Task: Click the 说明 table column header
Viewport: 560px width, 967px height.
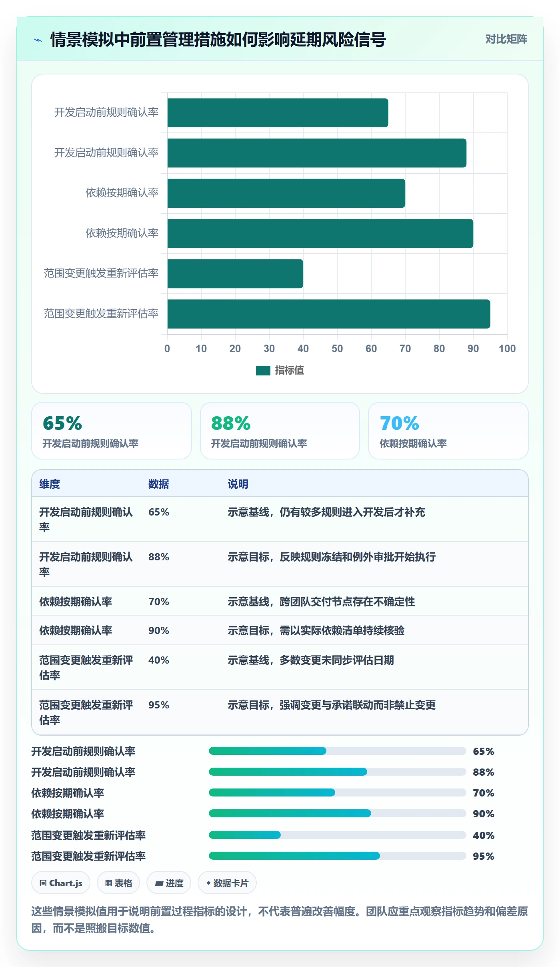Action: click(238, 484)
